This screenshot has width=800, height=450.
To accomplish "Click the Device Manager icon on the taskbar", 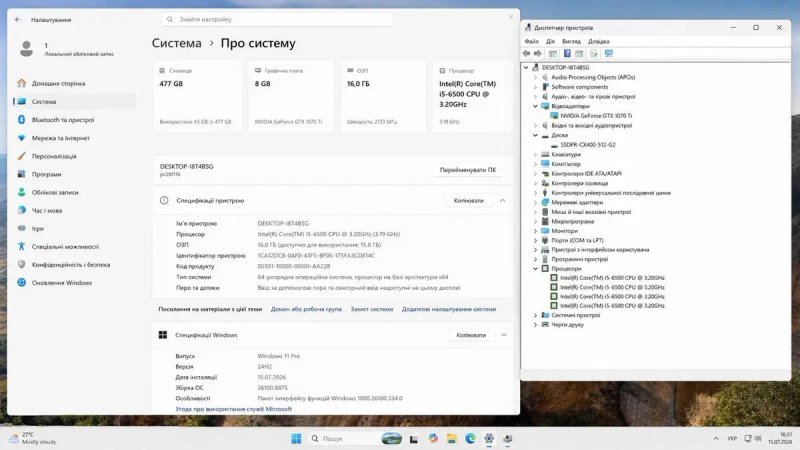I will (x=508, y=438).
